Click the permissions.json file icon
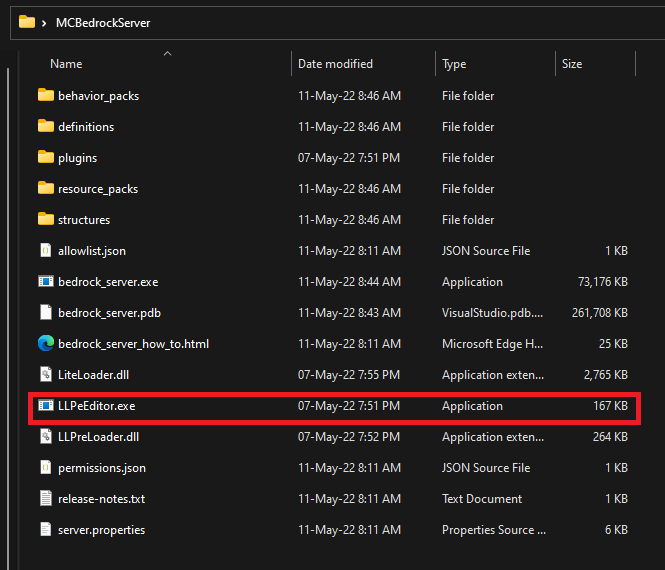Image resolution: width=665 pixels, height=570 pixels. tap(46, 467)
